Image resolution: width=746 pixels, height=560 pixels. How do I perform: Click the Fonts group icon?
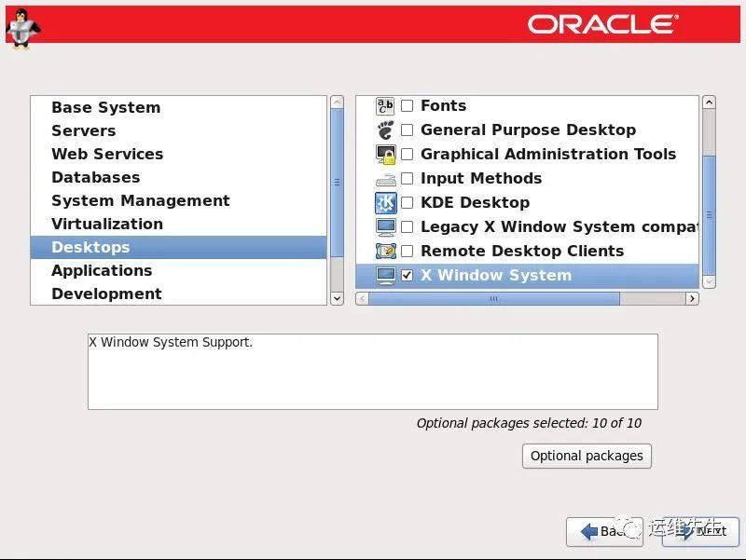tap(385, 106)
